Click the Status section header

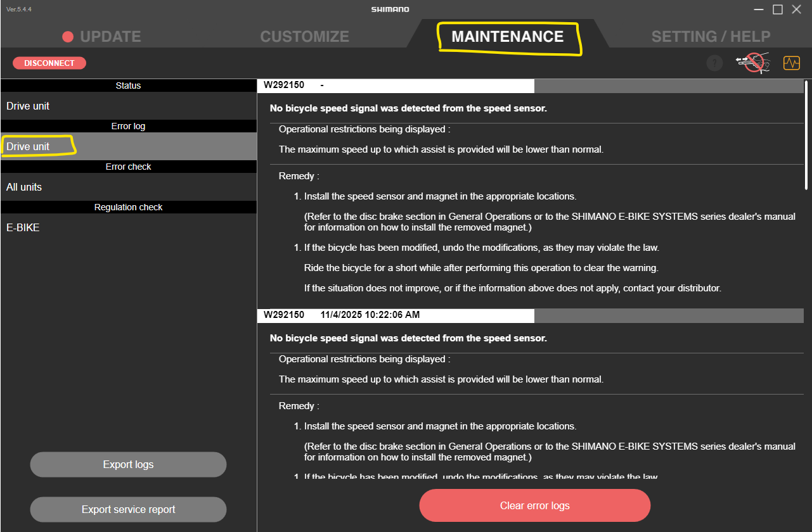click(129, 85)
